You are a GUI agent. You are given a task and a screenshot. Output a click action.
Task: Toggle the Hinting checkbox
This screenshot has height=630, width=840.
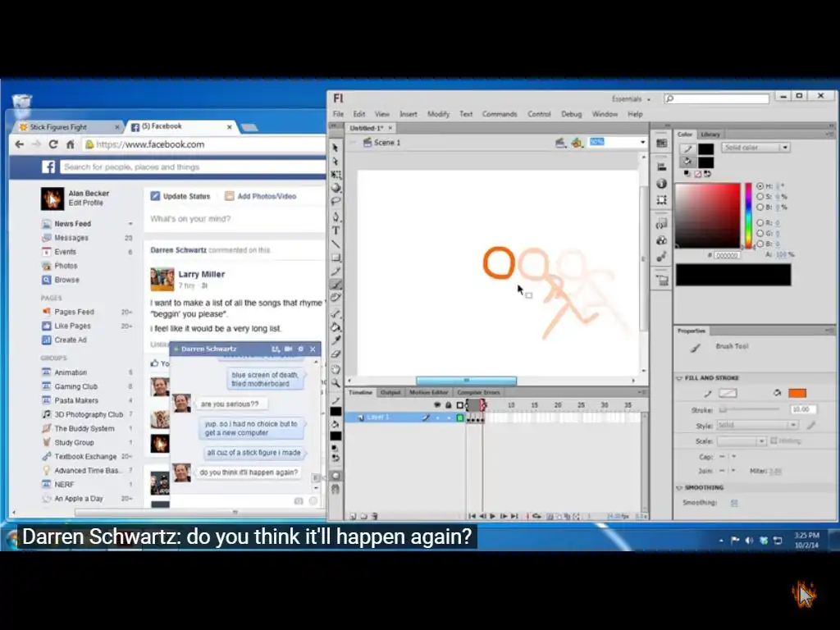(773, 441)
